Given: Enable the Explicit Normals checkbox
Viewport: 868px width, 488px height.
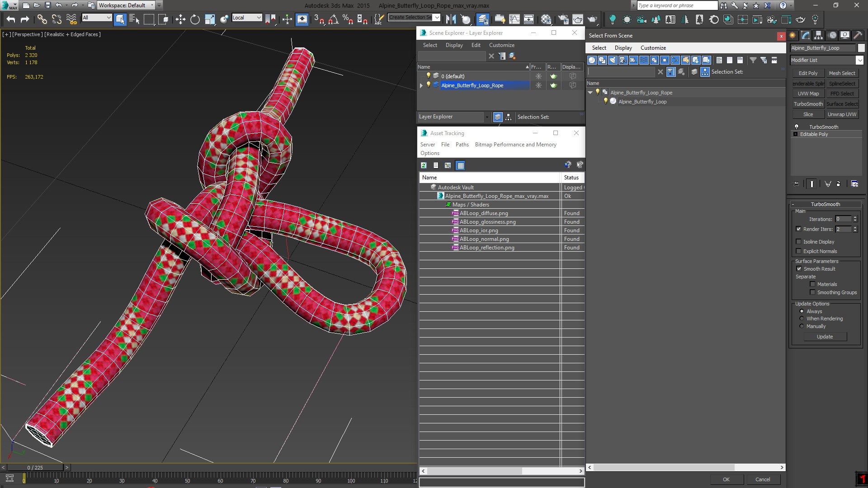Looking at the screenshot, I should pyautogui.click(x=798, y=251).
